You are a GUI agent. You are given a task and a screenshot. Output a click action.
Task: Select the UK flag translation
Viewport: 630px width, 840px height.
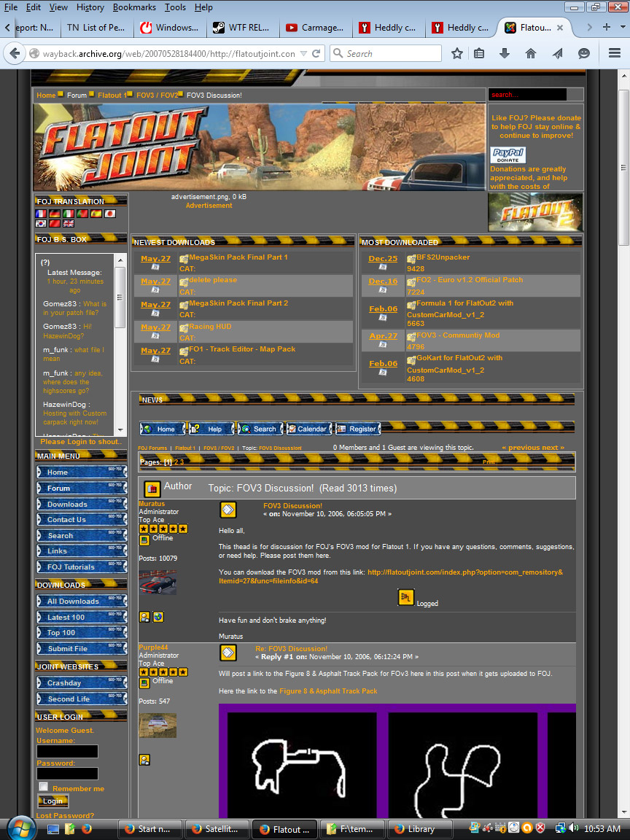click(x=69, y=223)
